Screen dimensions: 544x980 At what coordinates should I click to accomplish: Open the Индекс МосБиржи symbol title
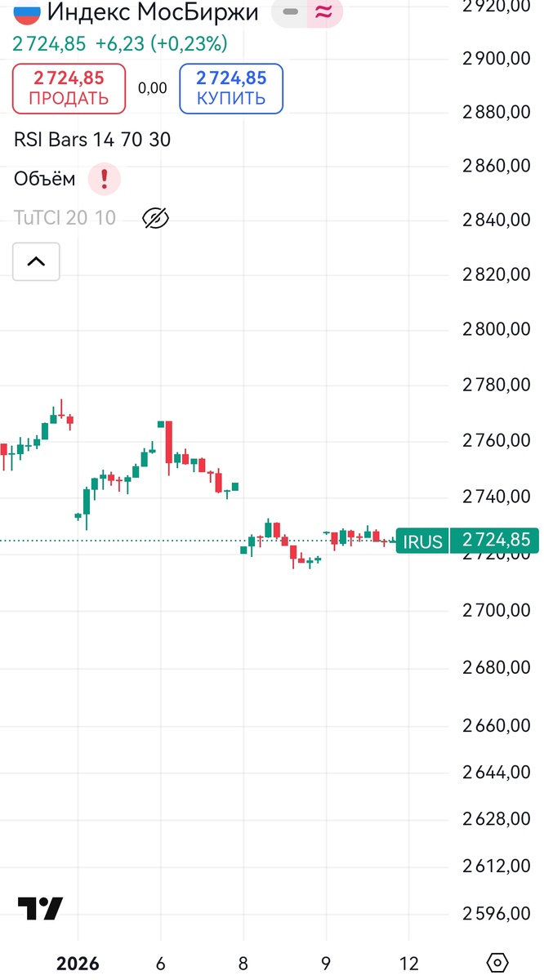pyautogui.click(x=153, y=12)
